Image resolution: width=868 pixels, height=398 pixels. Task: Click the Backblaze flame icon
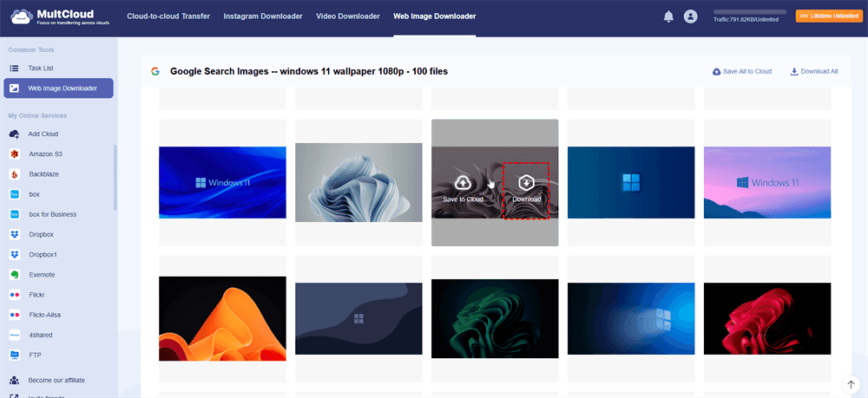pos(15,174)
